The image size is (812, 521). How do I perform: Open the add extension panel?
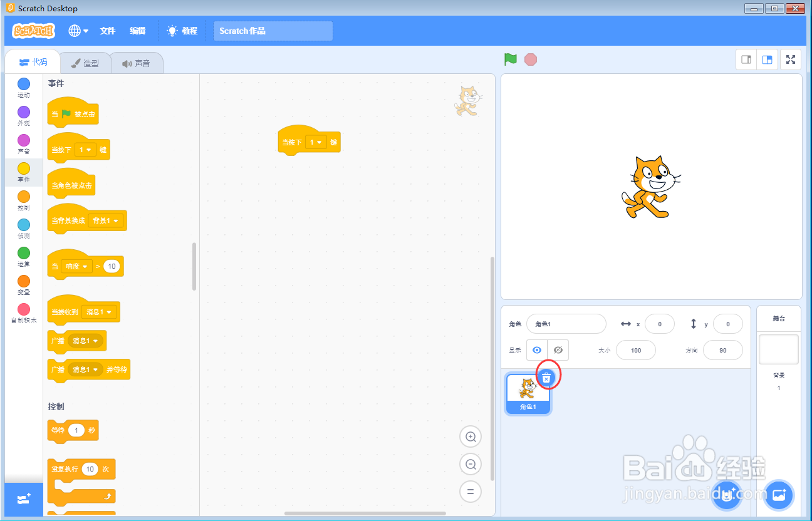[23, 499]
